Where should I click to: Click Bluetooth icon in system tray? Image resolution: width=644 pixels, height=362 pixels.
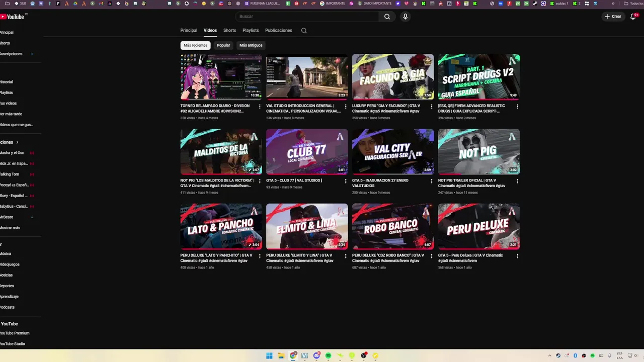[575, 355]
